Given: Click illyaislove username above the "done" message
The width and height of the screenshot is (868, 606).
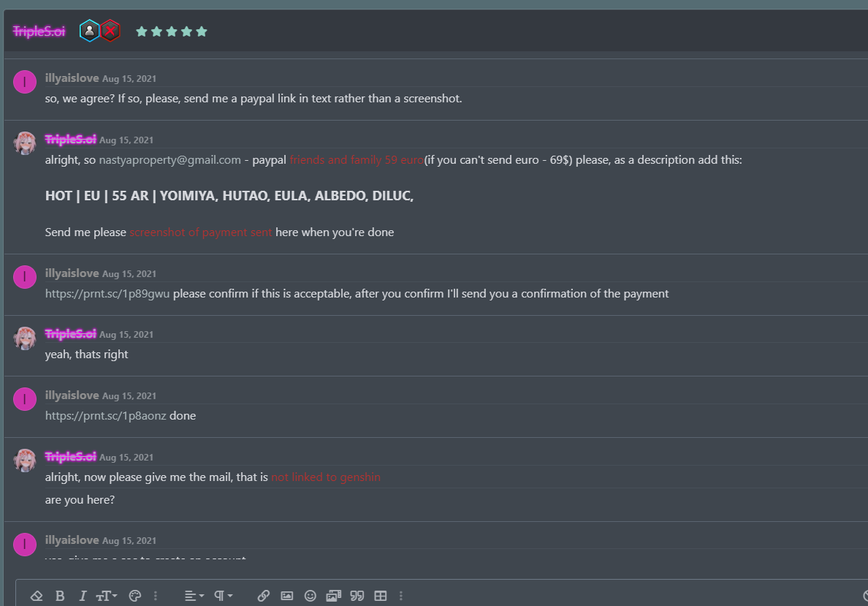Looking at the screenshot, I should point(72,395).
